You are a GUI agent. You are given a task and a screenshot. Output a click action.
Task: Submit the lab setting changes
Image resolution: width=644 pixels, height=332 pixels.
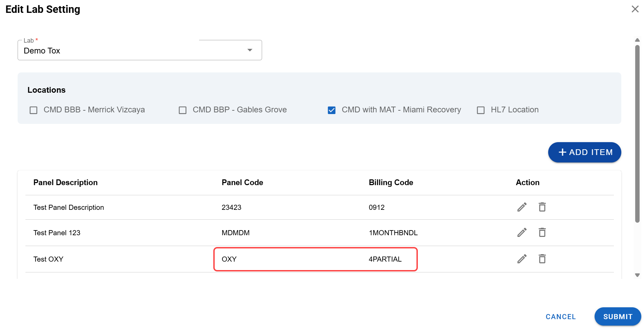pos(617,317)
